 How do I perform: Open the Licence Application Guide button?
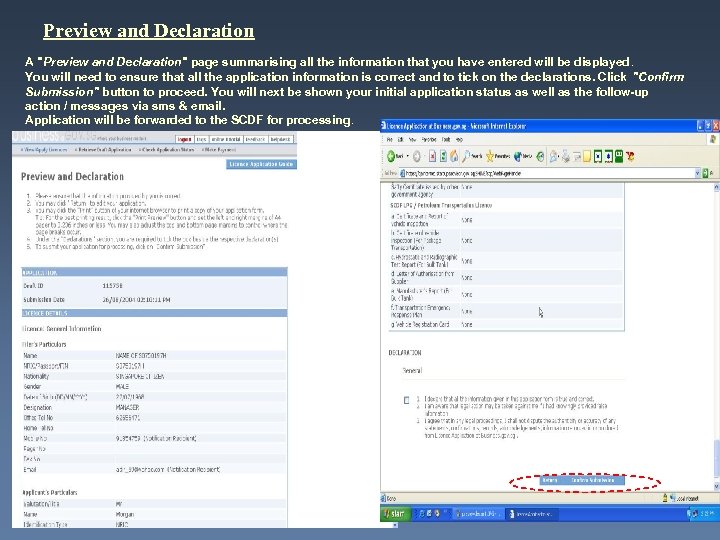coord(261,164)
